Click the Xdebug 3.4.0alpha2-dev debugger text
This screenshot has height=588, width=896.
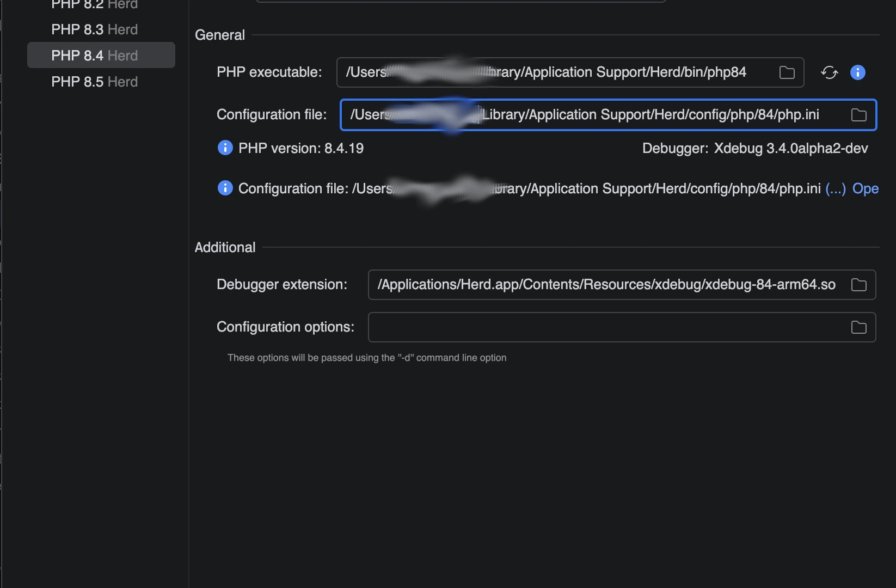(x=791, y=148)
